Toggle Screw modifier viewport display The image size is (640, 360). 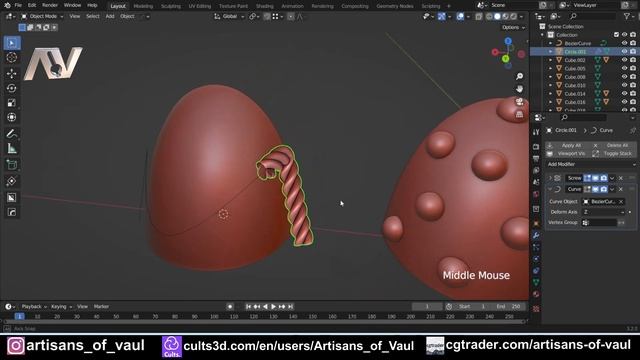tap(596, 178)
